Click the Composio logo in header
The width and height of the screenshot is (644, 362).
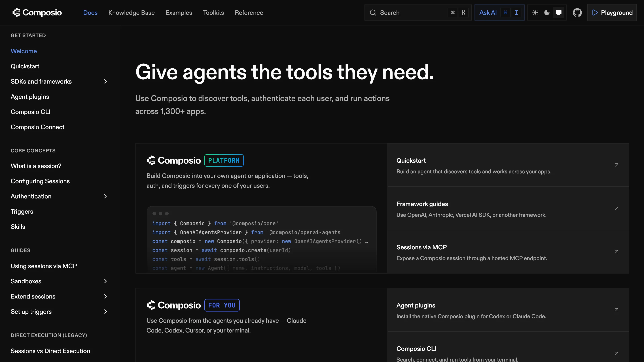coord(37,13)
